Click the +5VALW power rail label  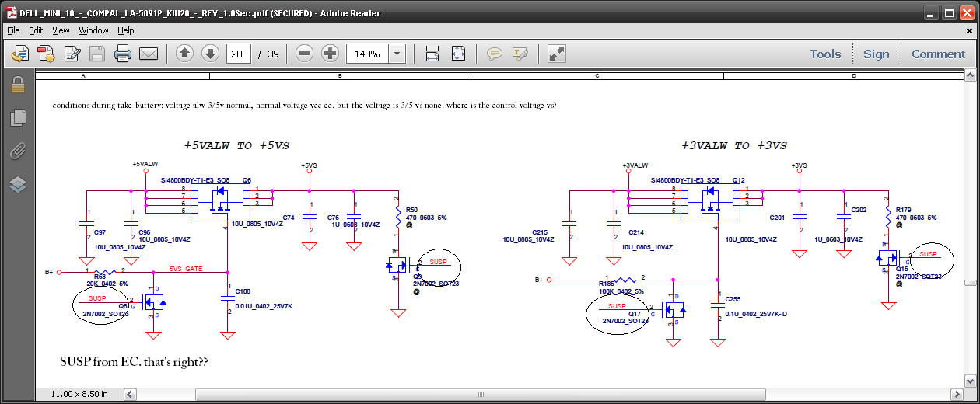click(x=145, y=165)
